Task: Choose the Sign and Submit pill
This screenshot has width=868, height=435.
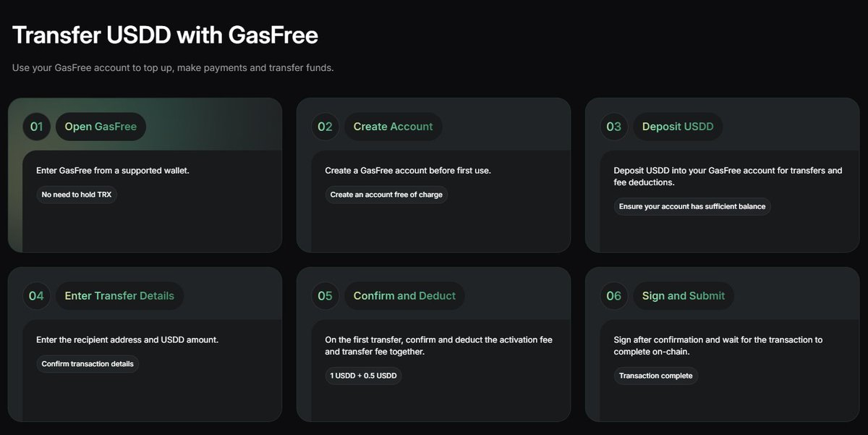Action: click(x=684, y=296)
